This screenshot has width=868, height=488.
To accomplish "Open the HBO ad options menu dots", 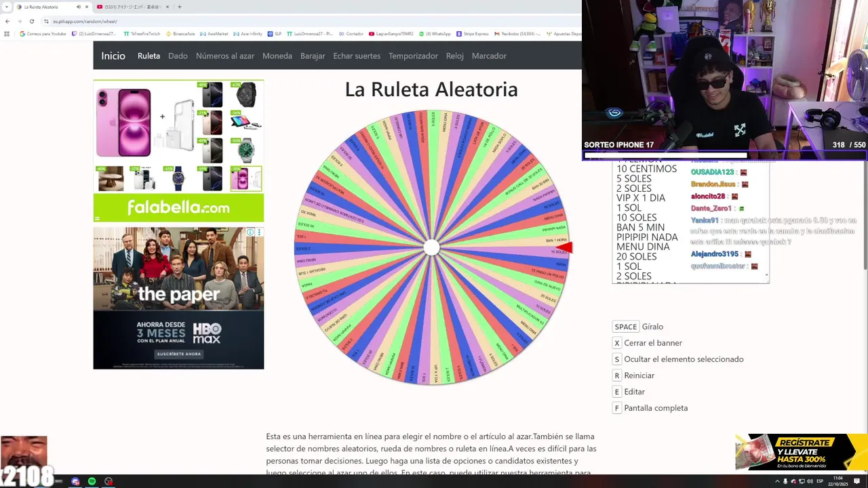I will [x=259, y=232].
